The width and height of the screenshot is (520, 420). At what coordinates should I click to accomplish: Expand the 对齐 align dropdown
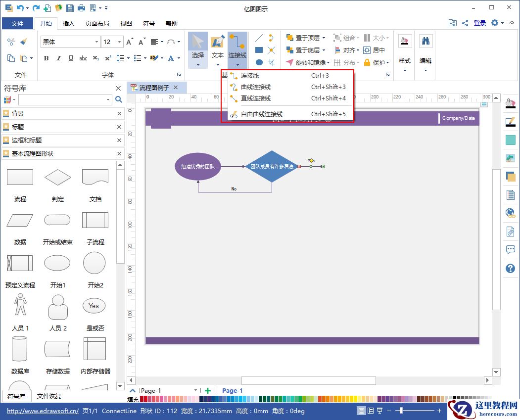pos(358,50)
